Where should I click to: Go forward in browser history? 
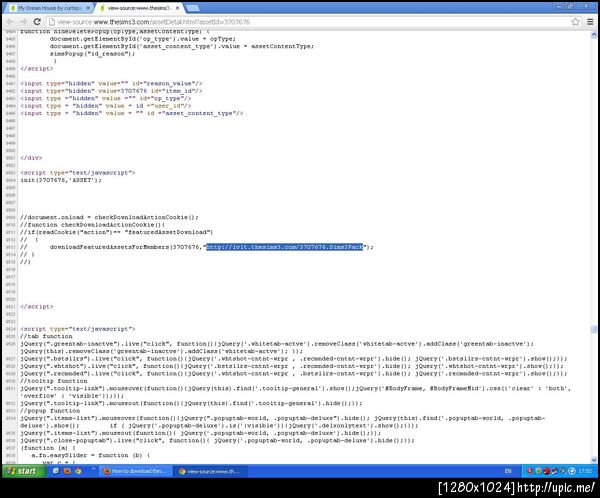pos(24,22)
